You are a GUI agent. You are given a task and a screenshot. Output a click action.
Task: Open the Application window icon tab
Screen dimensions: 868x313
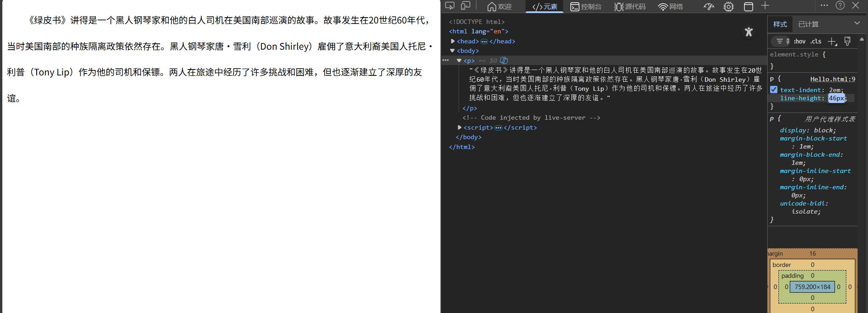click(749, 6)
